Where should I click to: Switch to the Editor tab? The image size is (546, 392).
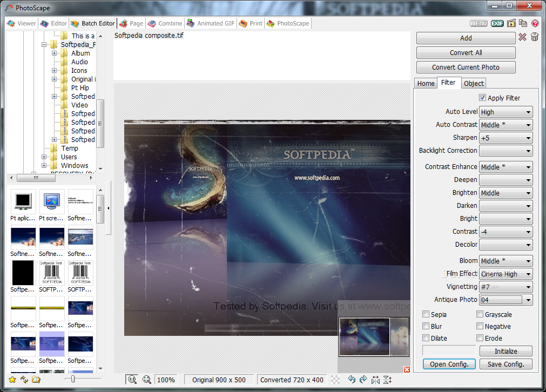(53, 23)
